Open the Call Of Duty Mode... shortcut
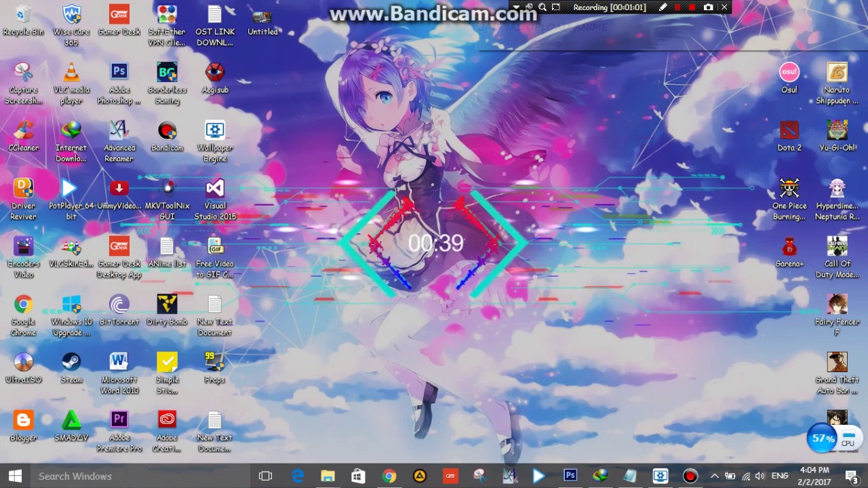868x488 pixels. [x=837, y=258]
